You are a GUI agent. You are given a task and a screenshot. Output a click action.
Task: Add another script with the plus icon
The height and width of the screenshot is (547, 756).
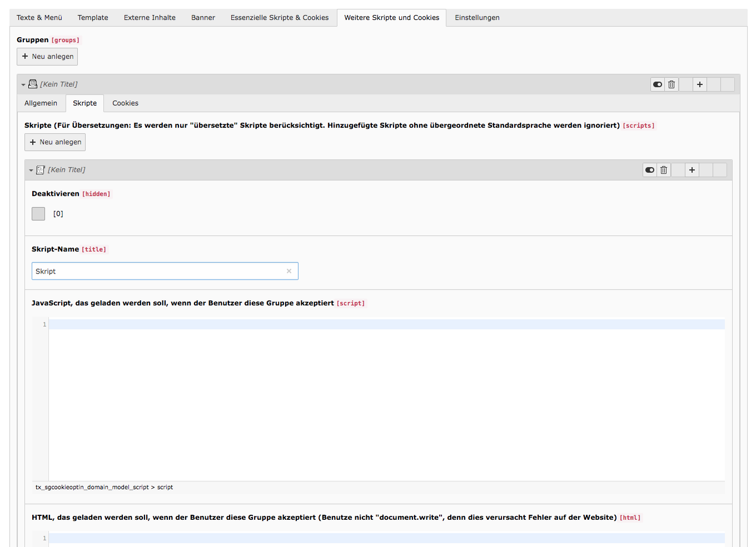tap(692, 170)
